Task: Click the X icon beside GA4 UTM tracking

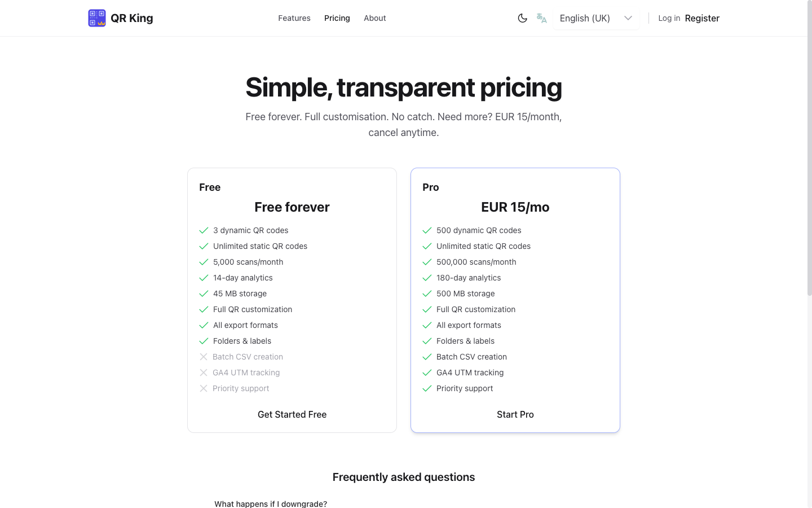Action: [x=204, y=373]
